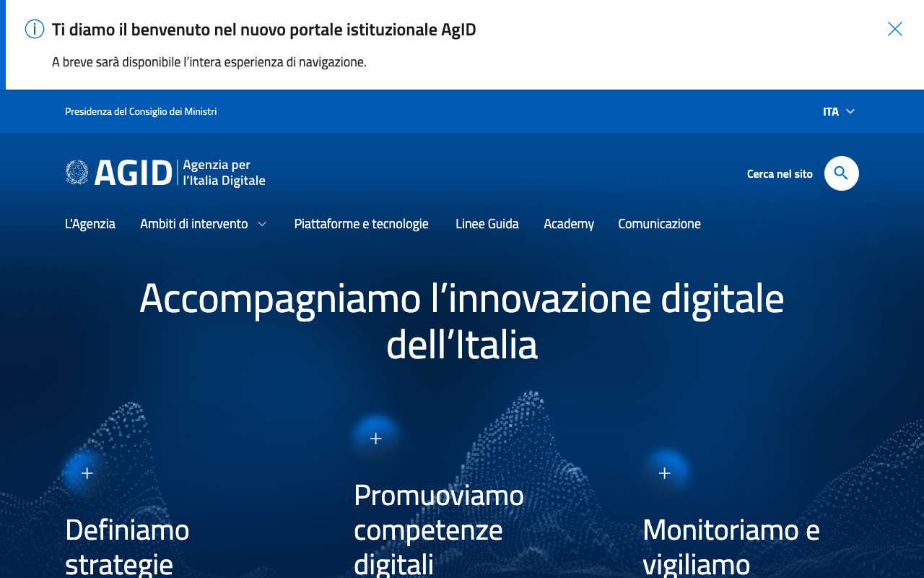Open the L'Agenzia menu item
The image size is (924, 578).
pos(90,224)
